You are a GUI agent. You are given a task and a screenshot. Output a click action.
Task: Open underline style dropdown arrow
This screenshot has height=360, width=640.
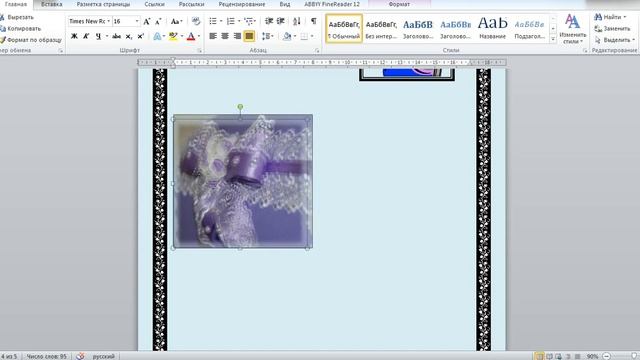[x=107, y=36]
